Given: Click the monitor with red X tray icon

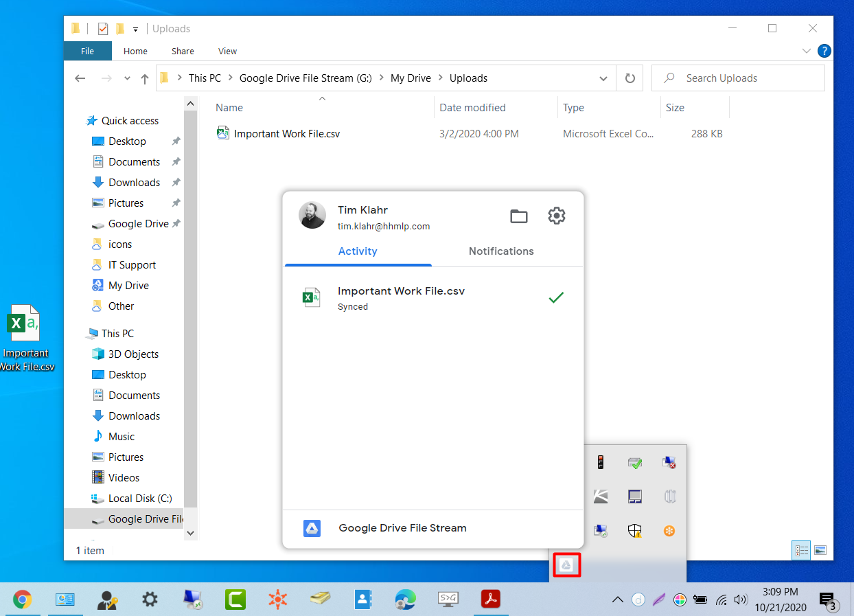Looking at the screenshot, I should tap(669, 463).
